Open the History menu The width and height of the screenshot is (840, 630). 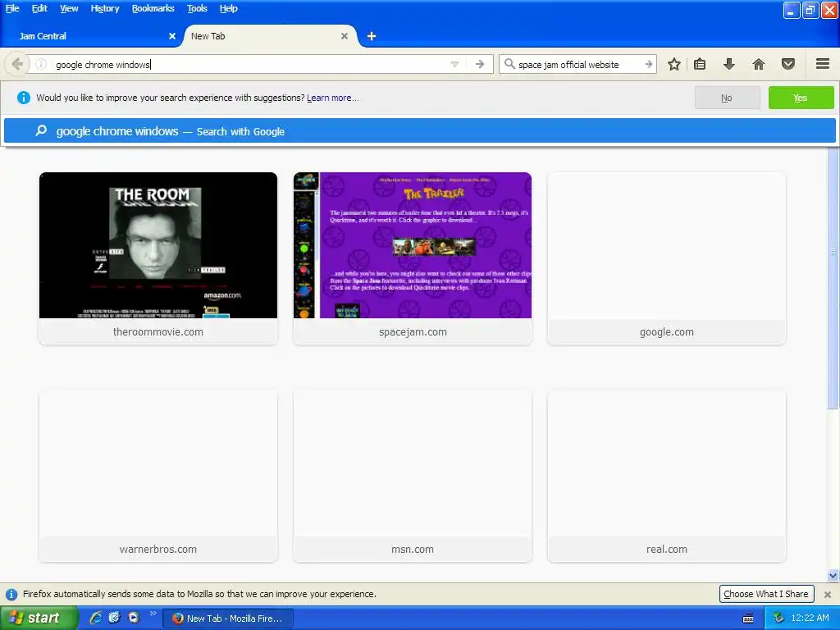coord(104,8)
